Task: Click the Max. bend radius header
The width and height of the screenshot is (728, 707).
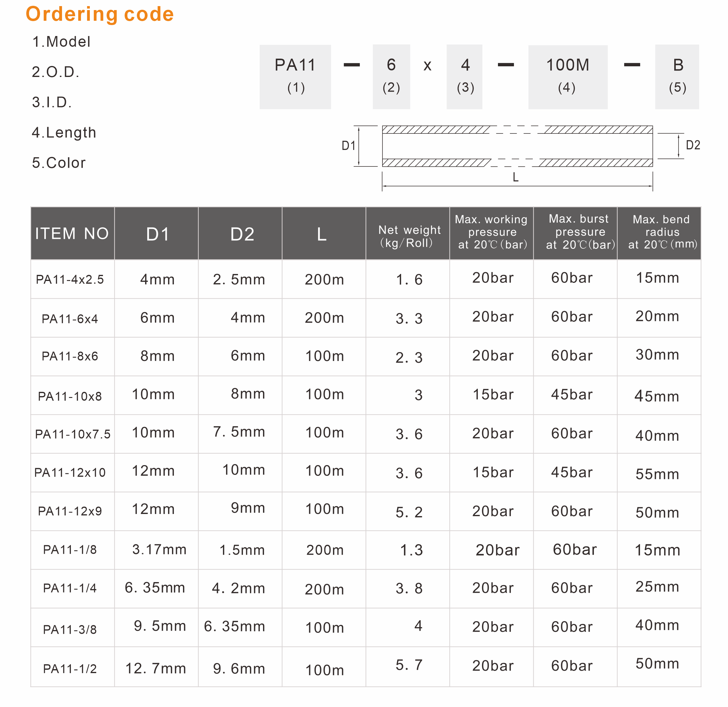Action: coord(659,233)
